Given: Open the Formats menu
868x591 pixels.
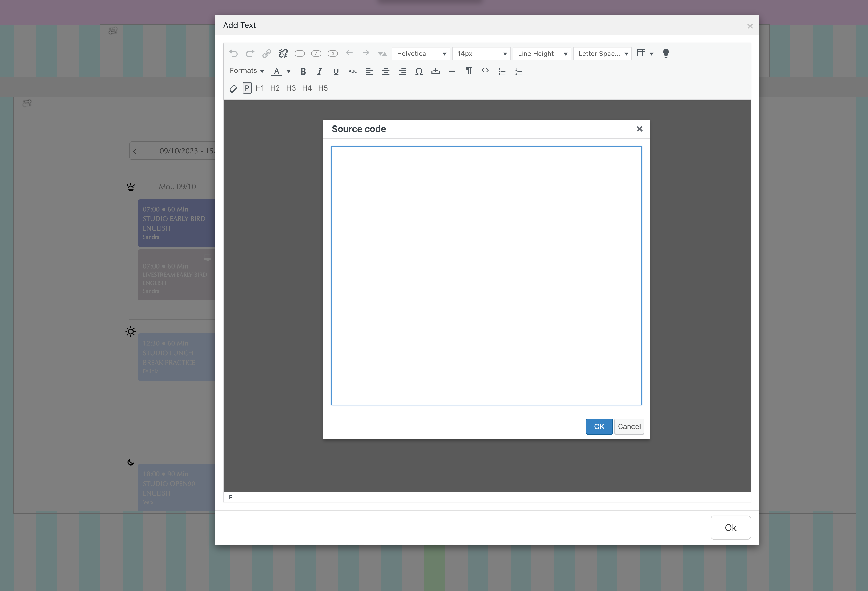Looking at the screenshot, I should click(x=247, y=71).
